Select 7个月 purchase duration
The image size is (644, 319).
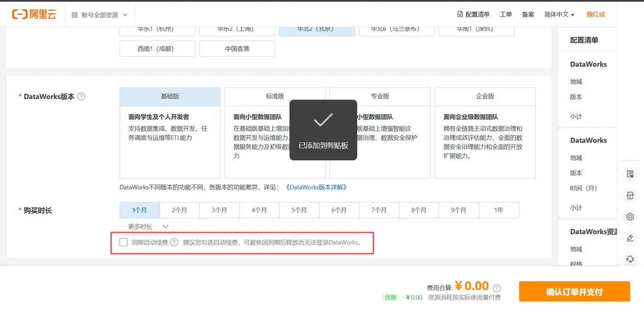click(x=379, y=210)
